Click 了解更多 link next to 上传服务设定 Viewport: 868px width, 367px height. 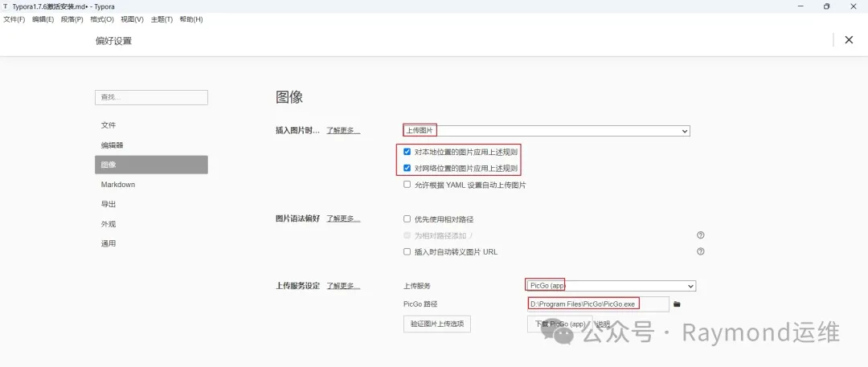pyautogui.click(x=343, y=286)
